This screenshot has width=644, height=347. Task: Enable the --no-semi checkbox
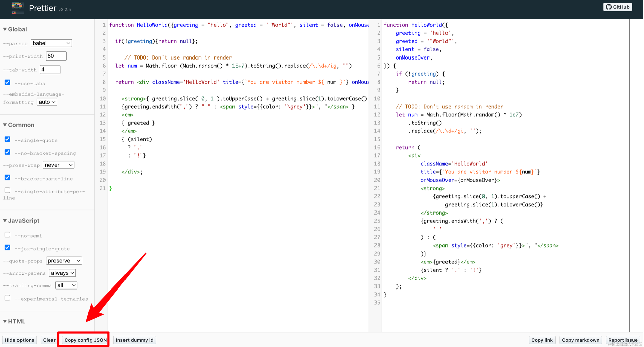coord(7,235)
